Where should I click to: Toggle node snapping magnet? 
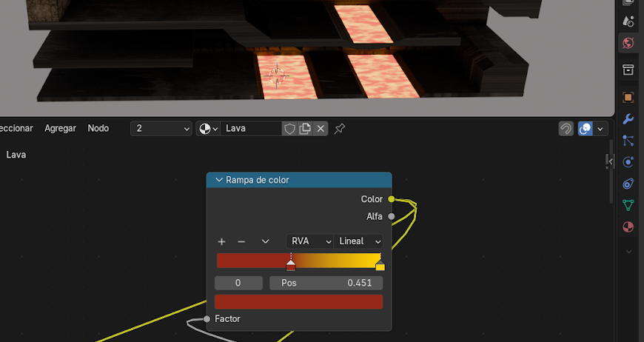click(x=566, y=129)
